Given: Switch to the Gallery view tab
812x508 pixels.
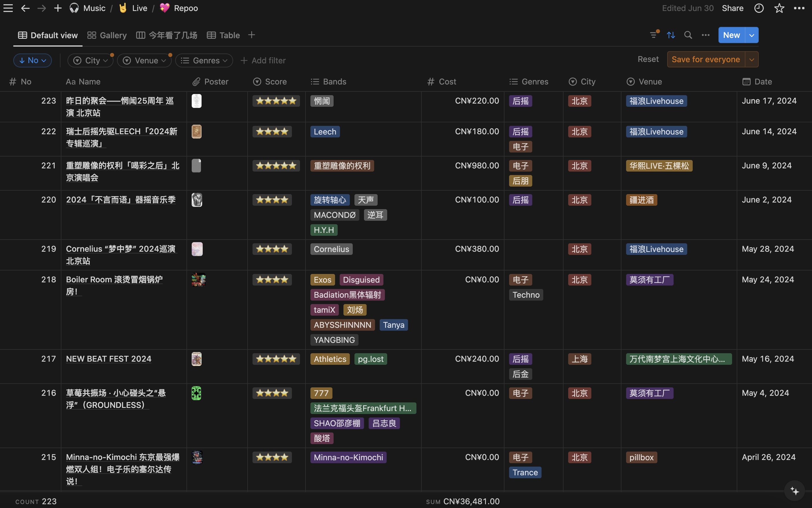Looking at the screenshot, I should [107, 35].
